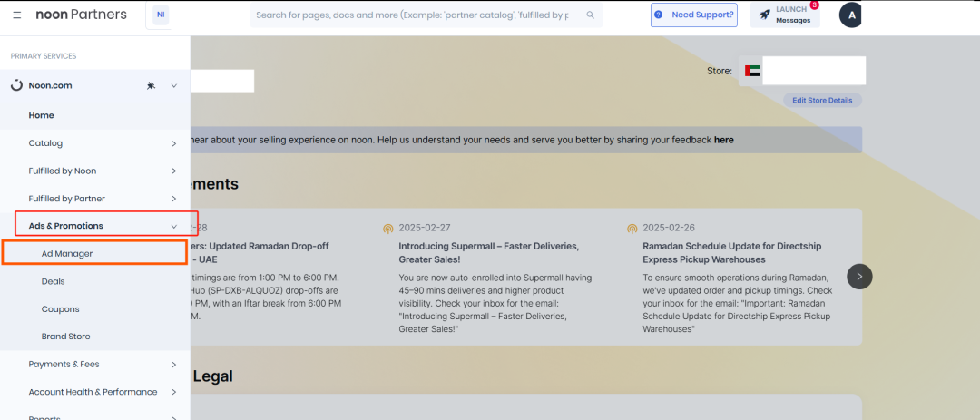Open Launch Messages button
This screenshot has height=420, width=980.
[785, 15]
